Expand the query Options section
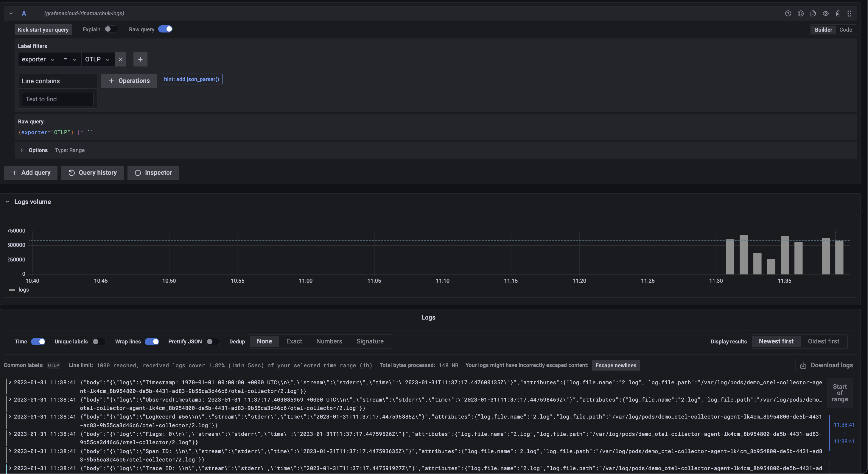The width and height of the screenshot is (868, 474). 21,150
